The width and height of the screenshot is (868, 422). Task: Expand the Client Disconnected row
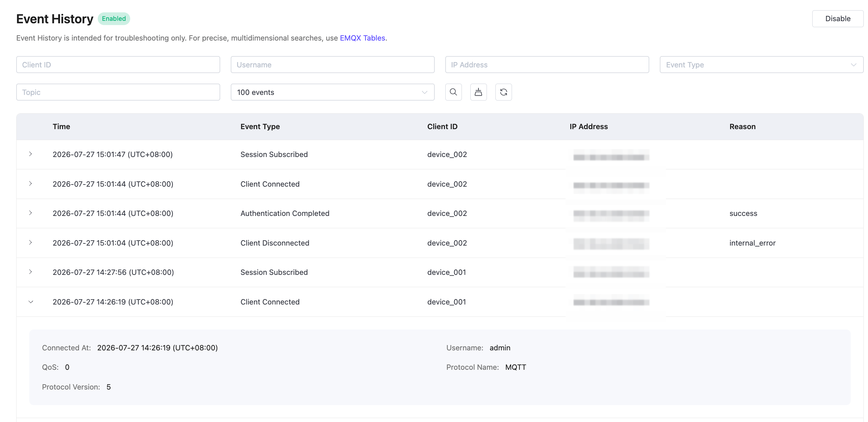point(31,243)
